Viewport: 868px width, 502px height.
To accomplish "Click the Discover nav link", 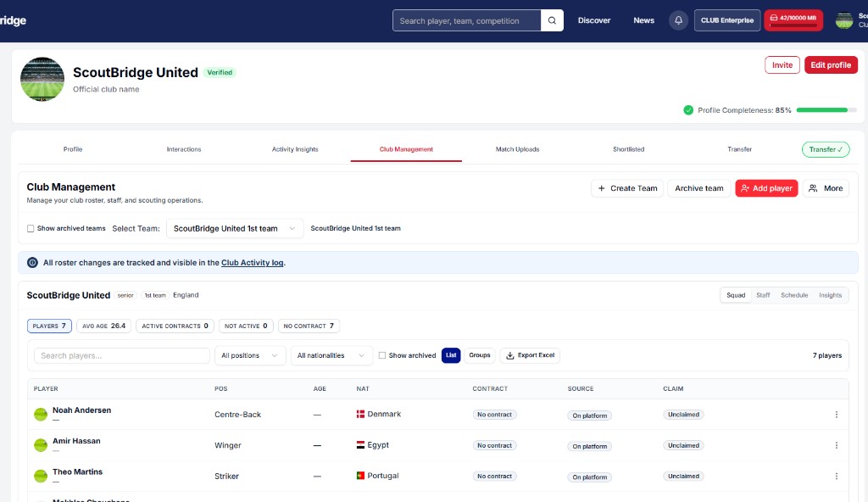I will tap(594, 20).
